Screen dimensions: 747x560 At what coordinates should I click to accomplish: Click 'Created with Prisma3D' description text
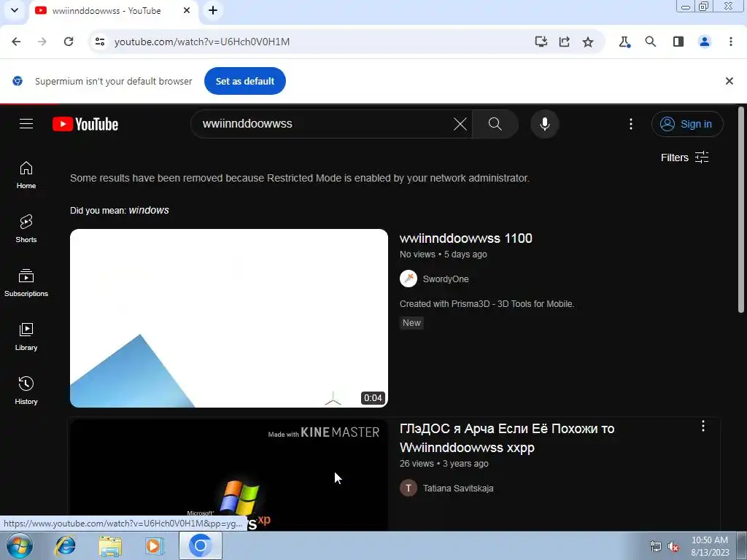pos(487,304)
